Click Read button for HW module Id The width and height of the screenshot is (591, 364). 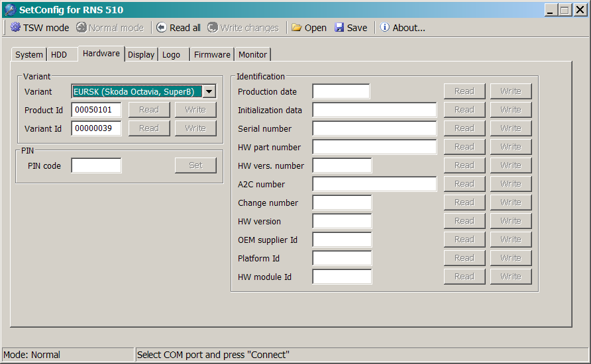[464, 277]
